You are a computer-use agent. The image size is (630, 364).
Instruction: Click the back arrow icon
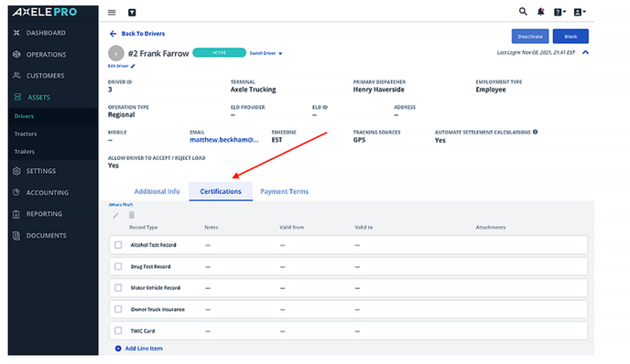[x=113, y=34]
